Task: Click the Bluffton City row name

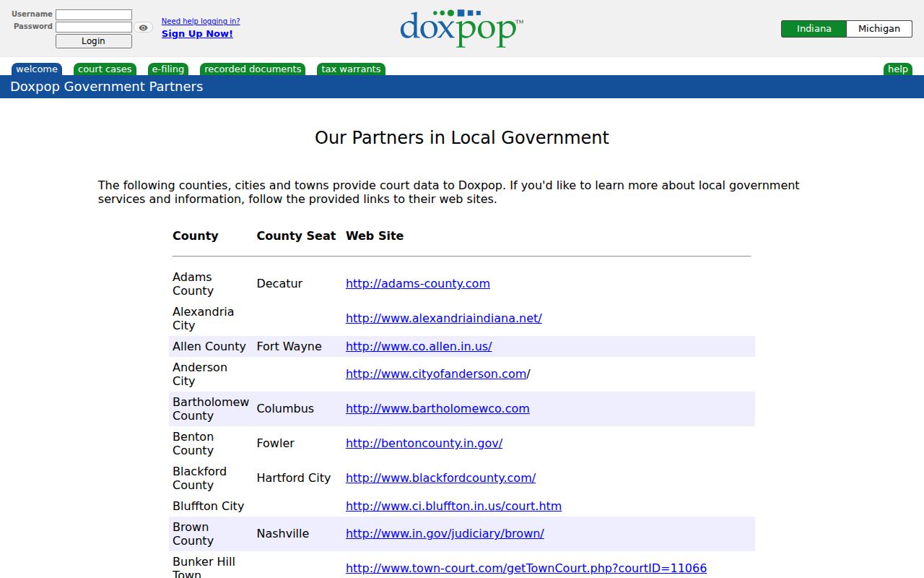Action: (x=208, y=506)
